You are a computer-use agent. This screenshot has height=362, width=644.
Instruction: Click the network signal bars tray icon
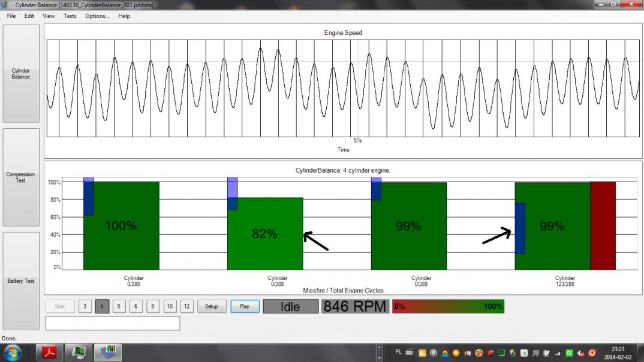point(558,353)
